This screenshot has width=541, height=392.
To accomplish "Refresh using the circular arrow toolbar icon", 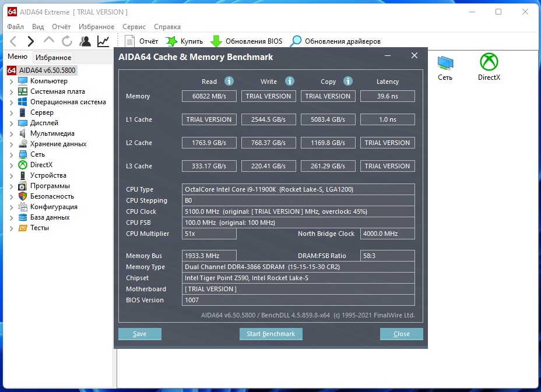I will [67, 41].
